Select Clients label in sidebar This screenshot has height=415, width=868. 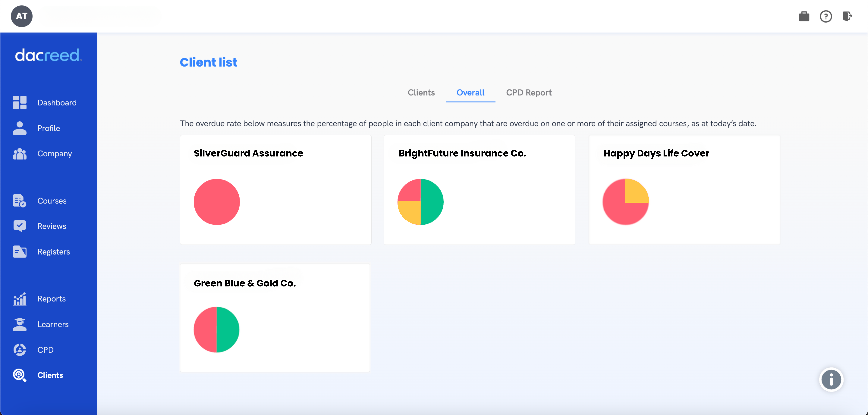50,375
